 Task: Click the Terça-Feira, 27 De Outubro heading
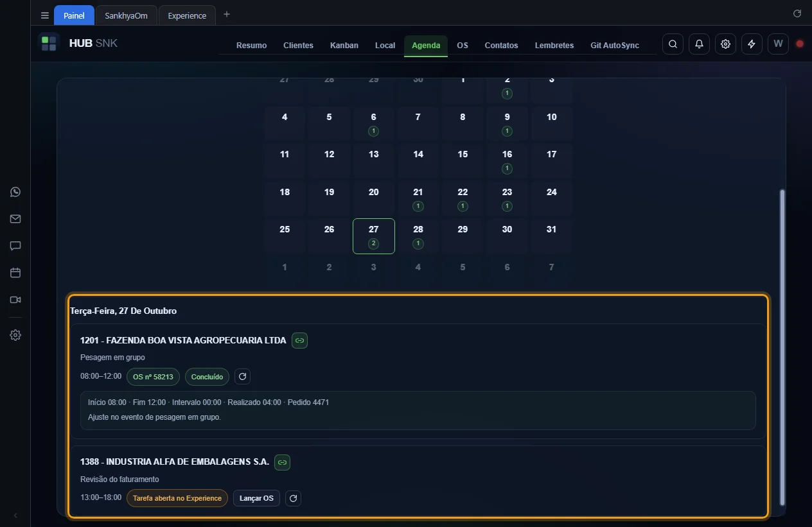[123, 311]
